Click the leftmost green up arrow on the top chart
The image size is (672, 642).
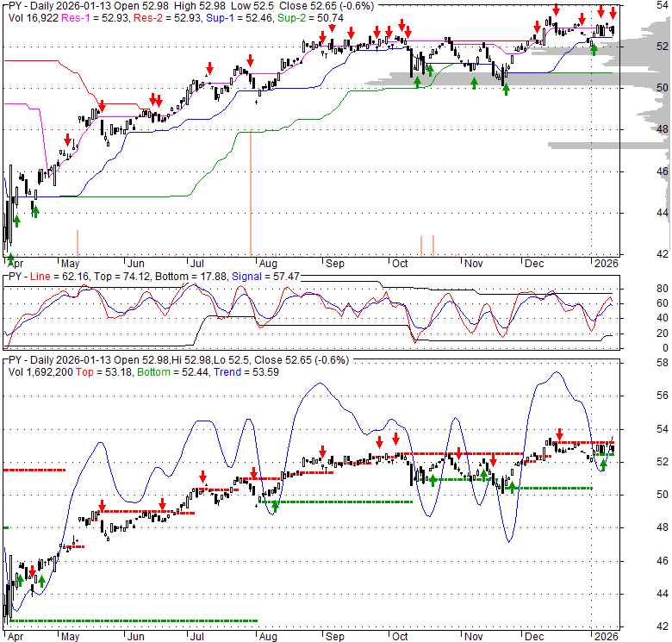tap(16, 222)
